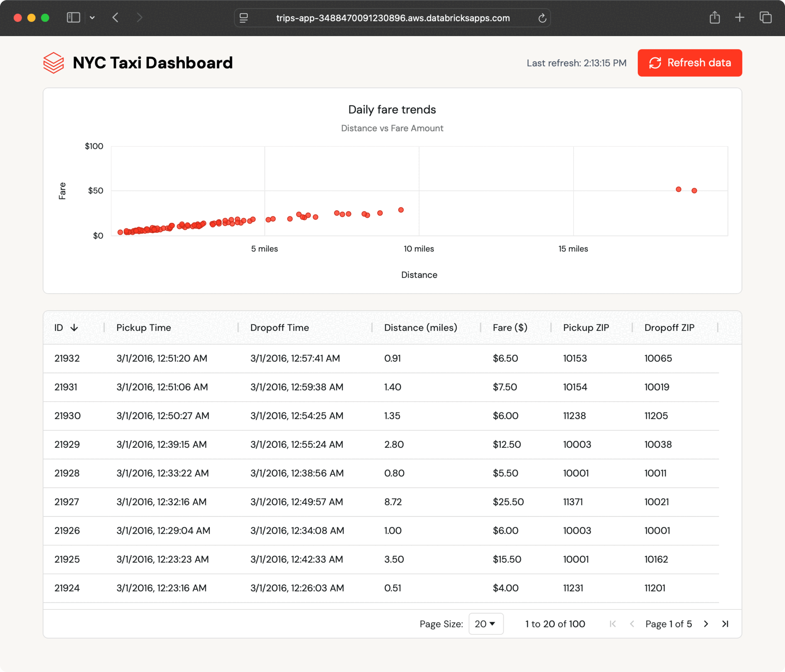Jump to the last table page
This screenshot has height=672, width=785.
point(725,624)
